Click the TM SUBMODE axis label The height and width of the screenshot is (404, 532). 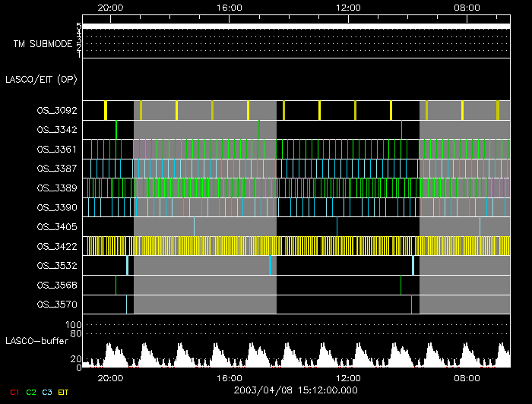(43, 44)
